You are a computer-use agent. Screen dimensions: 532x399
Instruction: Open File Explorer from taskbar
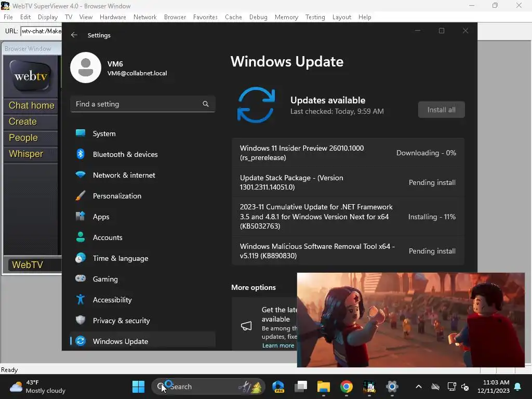(323, 387)
